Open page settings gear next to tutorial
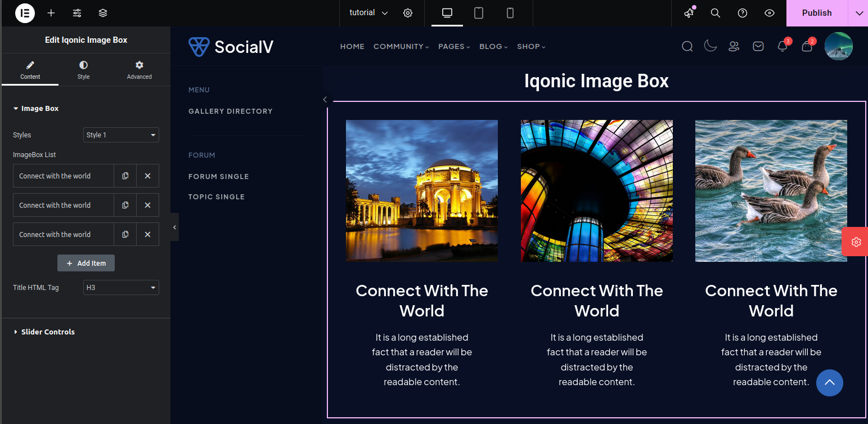The width and height of the screenshot is (868, 424). 408,13
